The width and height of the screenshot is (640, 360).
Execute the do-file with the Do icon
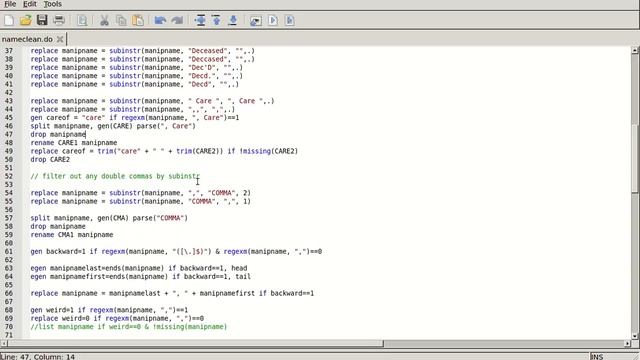click(273, 20)
